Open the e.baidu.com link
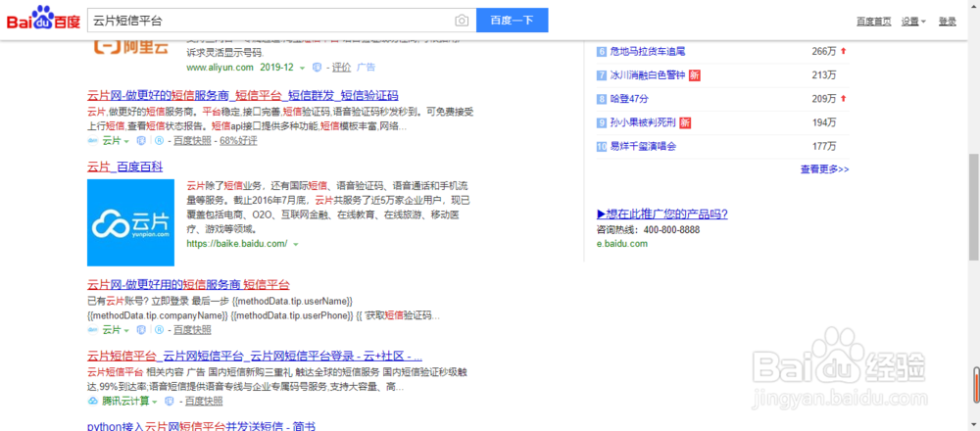 622,244
